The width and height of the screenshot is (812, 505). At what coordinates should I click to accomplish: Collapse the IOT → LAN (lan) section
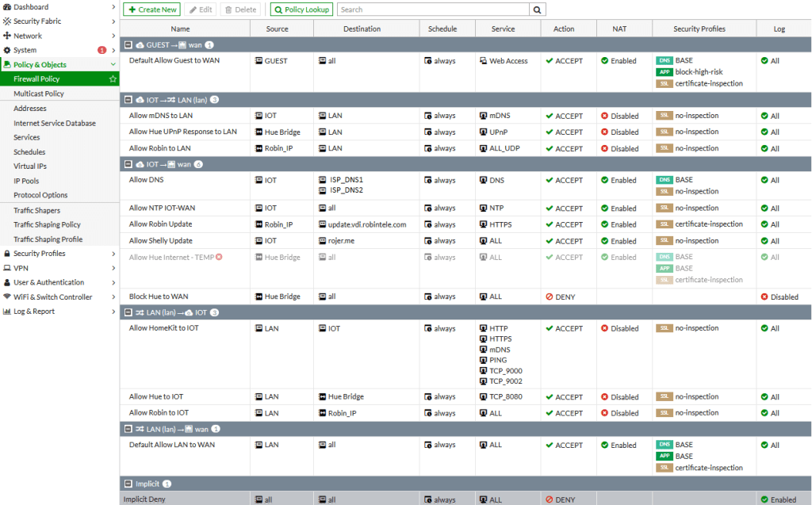(129, 100)
